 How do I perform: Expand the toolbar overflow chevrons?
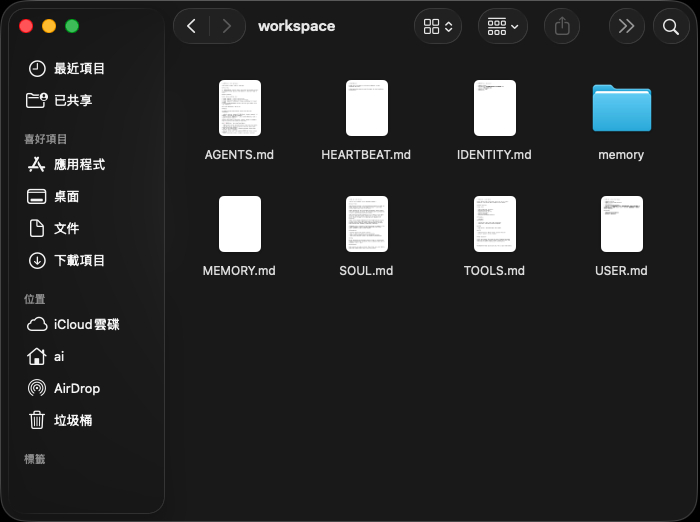[x=626, y=26]
